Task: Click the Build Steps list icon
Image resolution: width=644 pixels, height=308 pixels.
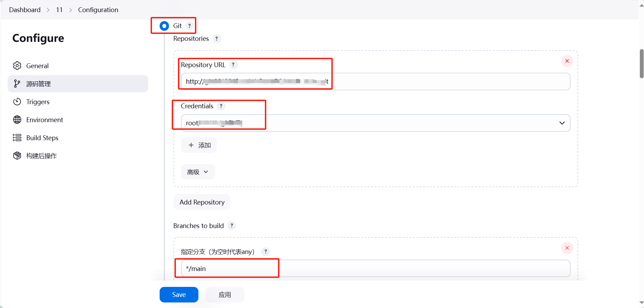Action: point(17,138)
